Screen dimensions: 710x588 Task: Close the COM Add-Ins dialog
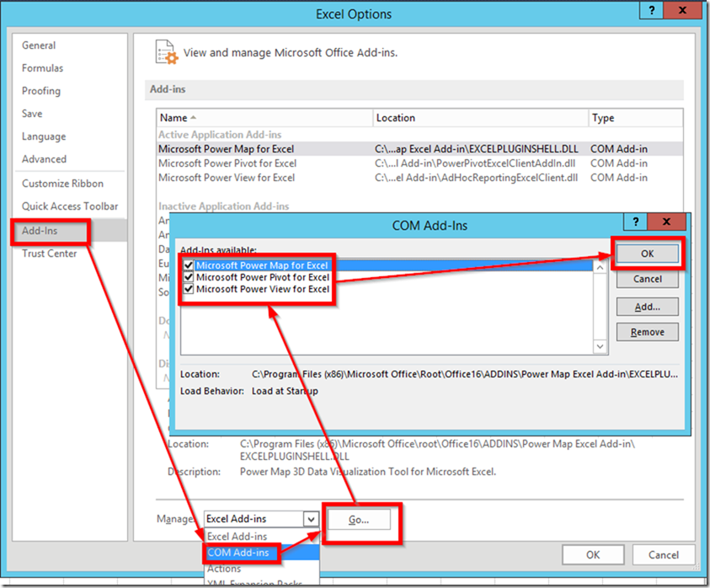[x=666, y=222]
